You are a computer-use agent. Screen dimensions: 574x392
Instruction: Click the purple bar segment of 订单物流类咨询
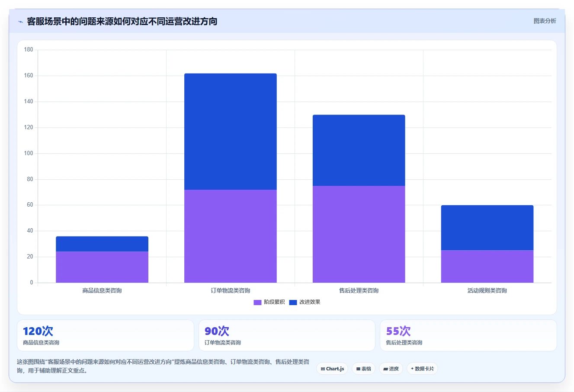point(231,236)
